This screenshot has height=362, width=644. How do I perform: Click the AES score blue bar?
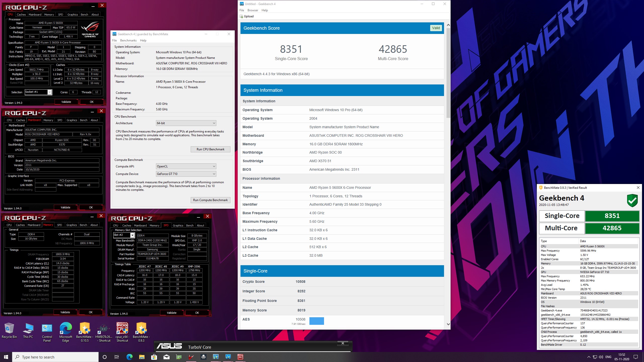click(x=316, y=321)
